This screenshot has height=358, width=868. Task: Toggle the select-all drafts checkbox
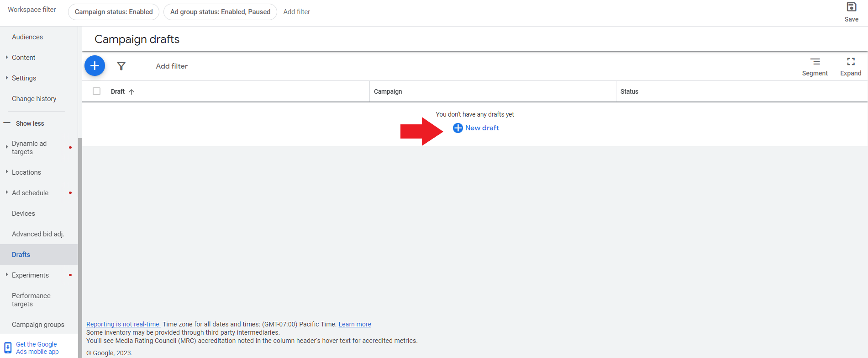click(96, 91)
